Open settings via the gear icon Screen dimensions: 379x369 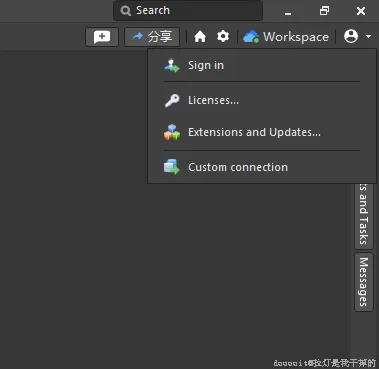click(x=223, y=36)
